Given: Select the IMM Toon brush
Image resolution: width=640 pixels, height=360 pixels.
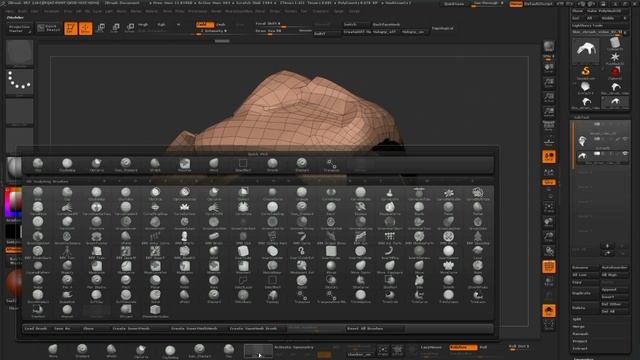Looking at the screenshot, I should click(x=67, y=253).
